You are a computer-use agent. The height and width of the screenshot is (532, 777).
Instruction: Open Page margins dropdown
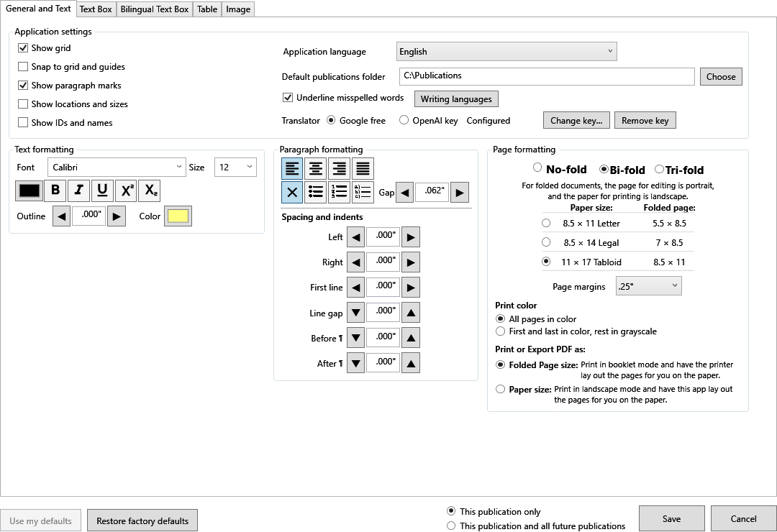[649, 286]
